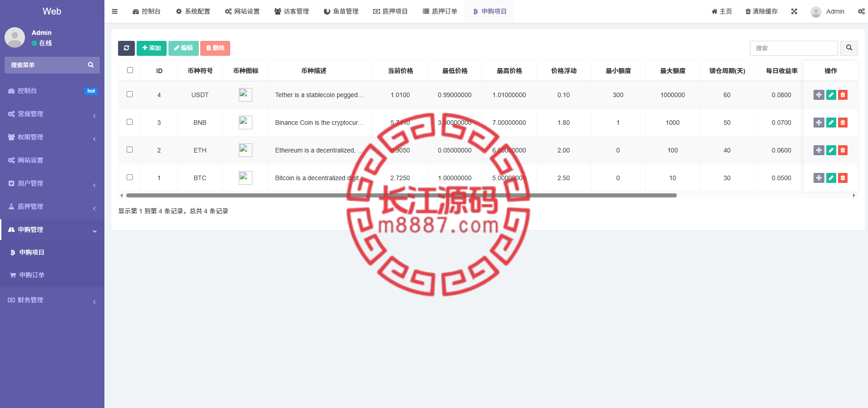Open the 申购订单 sidebar submenu item
Viewport: 868px width, 408px height.
52,275
